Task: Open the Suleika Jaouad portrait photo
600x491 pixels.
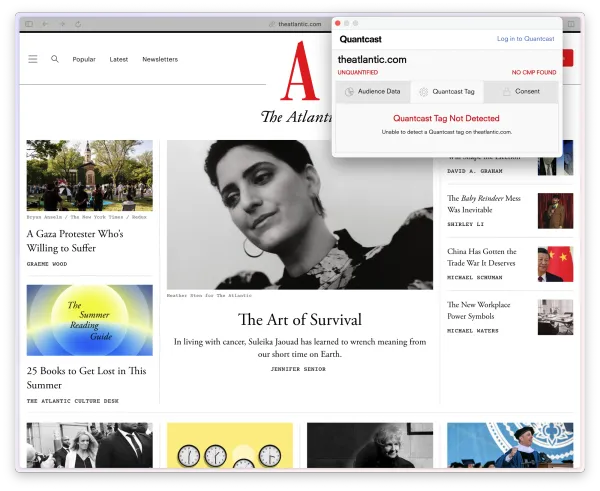Action: 300,214
